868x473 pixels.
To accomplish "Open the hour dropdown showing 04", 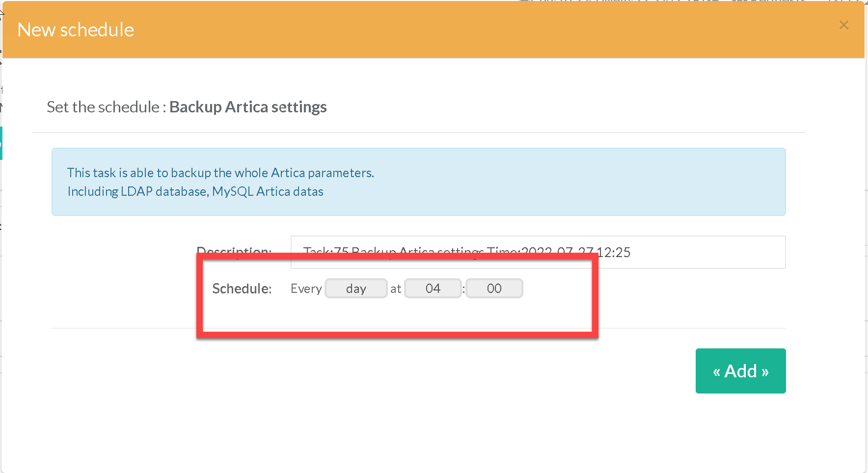I will click(x=433, y=289).
